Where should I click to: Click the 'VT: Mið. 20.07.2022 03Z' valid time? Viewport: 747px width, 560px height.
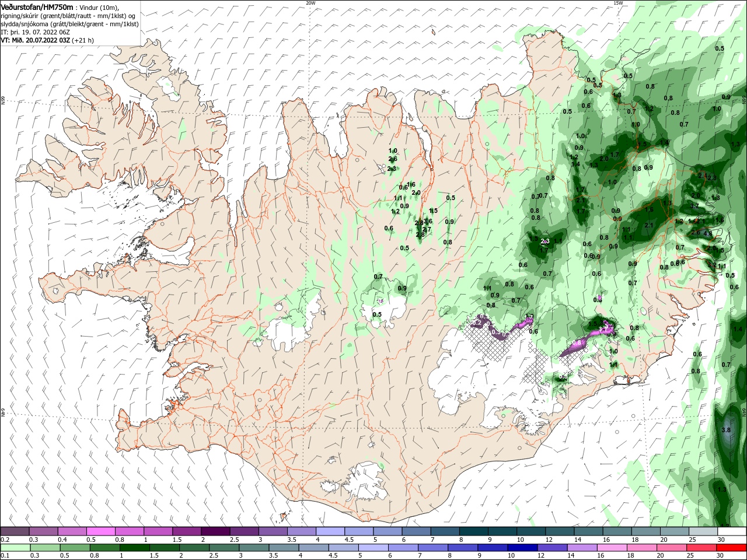tap(36, 40)
